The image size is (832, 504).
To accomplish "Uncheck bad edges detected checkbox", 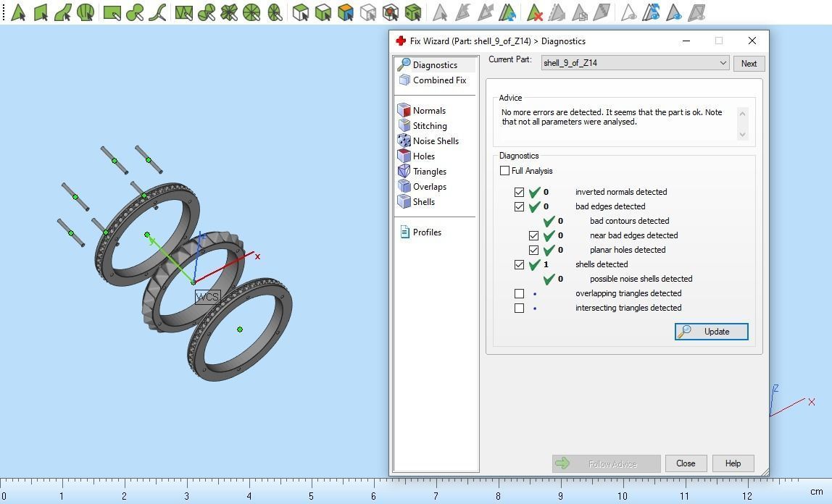I will point(519,206).
